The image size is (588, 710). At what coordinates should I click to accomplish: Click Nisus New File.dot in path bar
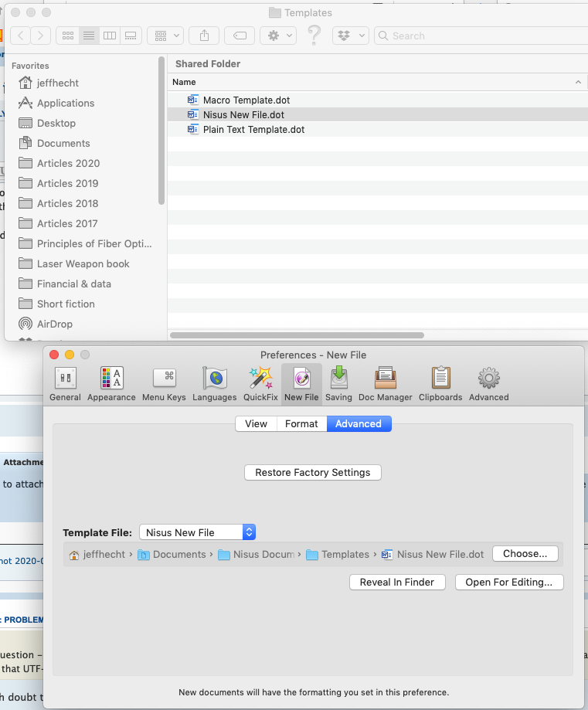click(433, 554)
